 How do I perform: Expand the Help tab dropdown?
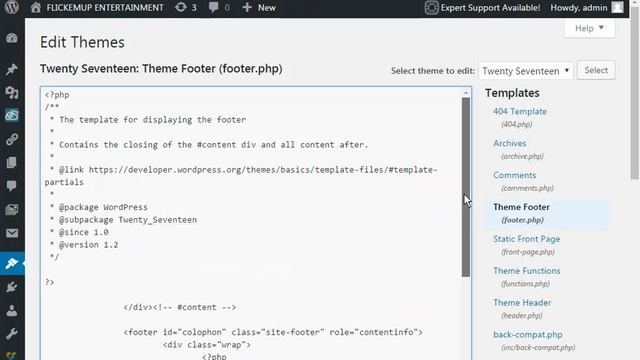[589, 28]
